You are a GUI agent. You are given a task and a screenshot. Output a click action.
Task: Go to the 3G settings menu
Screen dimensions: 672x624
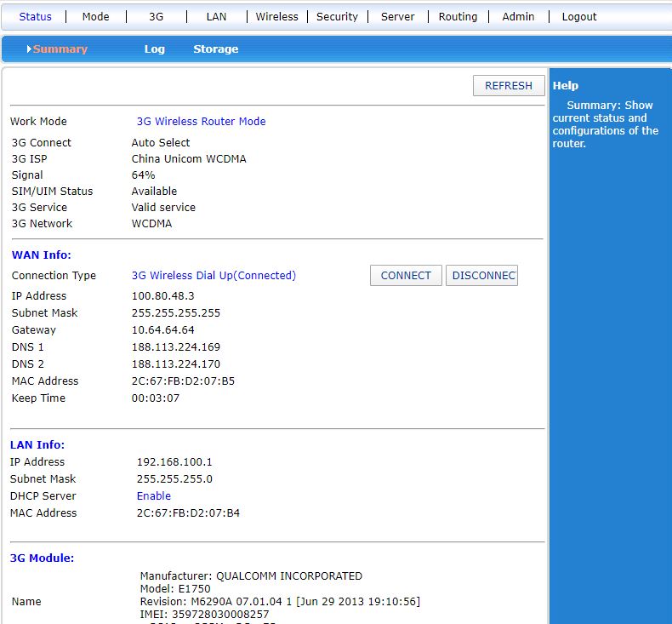click(156, 16)
